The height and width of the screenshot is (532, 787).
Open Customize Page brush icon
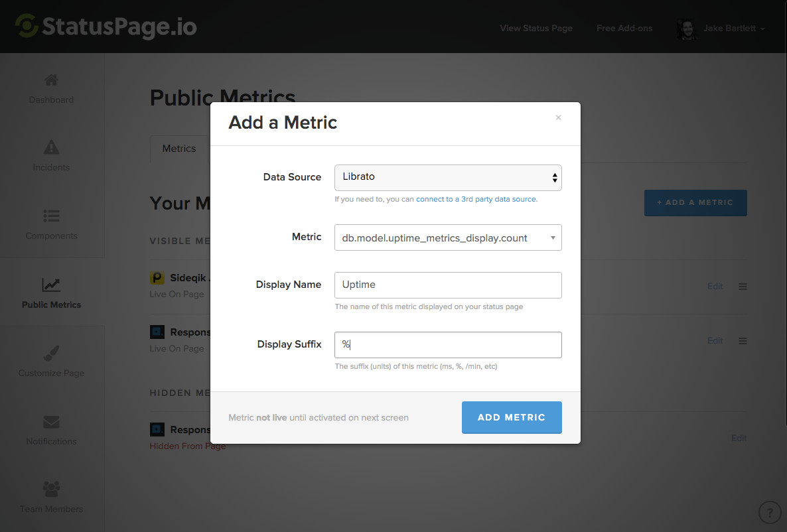click(51, 353)
